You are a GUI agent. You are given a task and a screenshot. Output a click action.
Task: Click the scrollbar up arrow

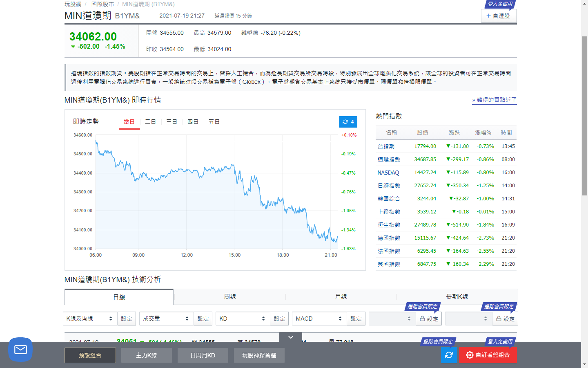point(584,3)
